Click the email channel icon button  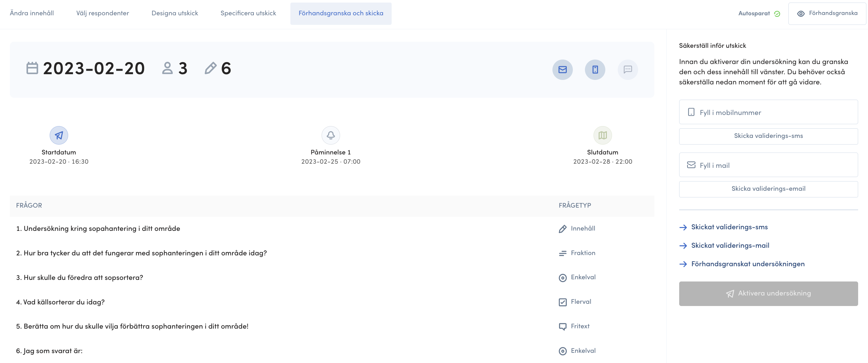562,69
